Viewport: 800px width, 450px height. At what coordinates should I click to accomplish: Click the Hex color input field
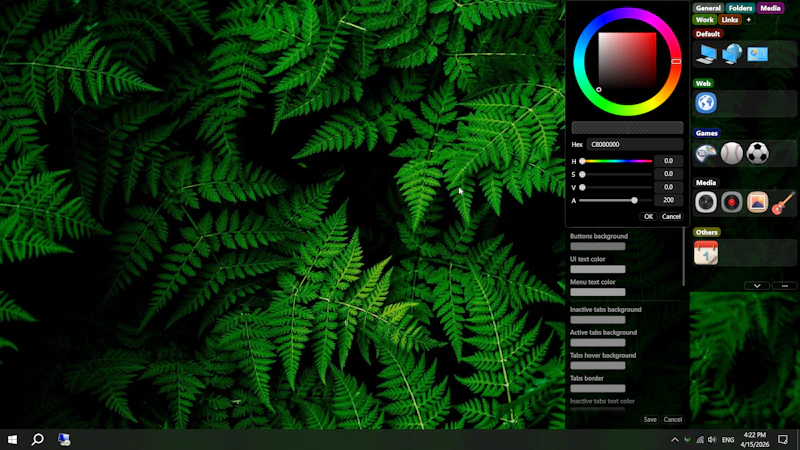coord(634,144)
